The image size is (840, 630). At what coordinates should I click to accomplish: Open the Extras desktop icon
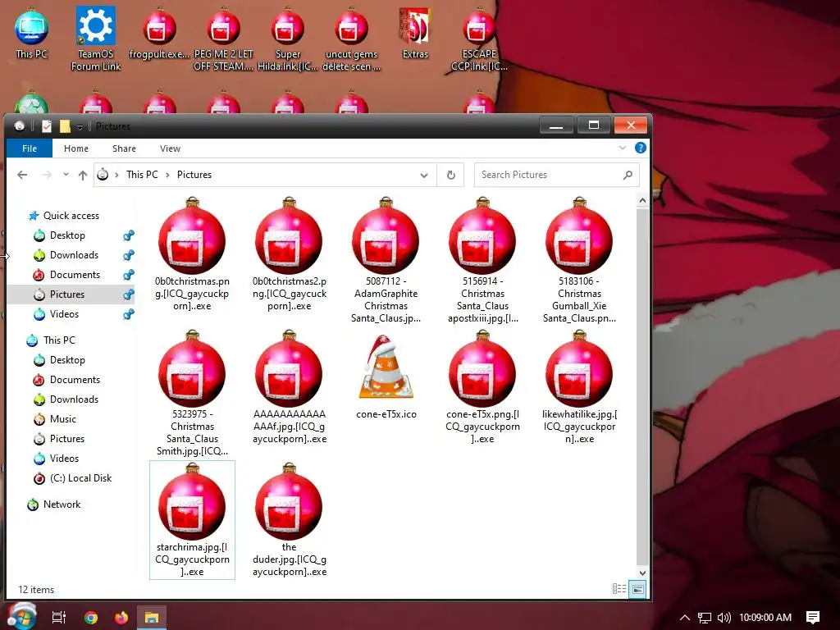tap(415, 33)
